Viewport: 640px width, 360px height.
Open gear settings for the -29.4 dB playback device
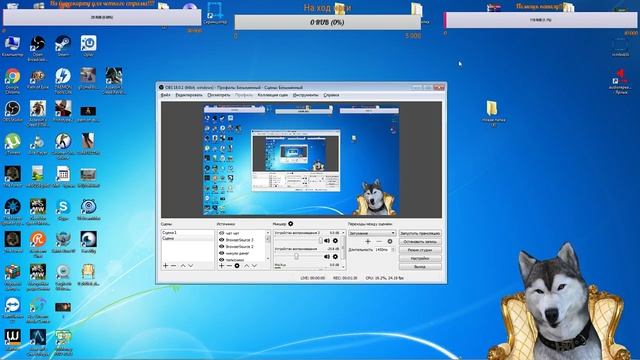pos(336,256)
